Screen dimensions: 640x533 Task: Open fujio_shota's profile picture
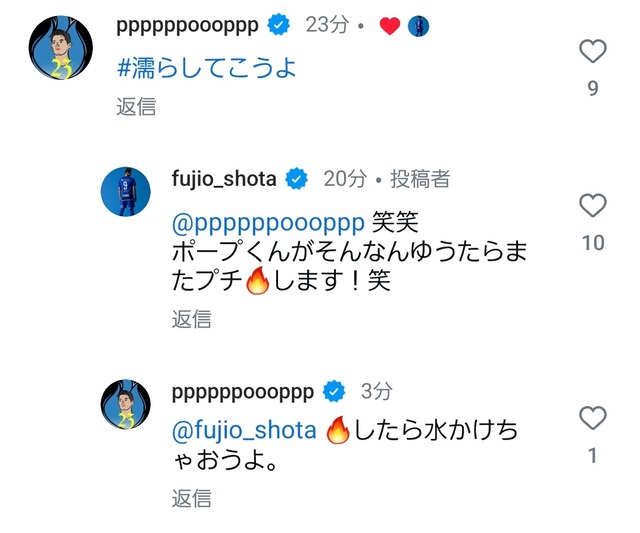(x=126, y=191)
